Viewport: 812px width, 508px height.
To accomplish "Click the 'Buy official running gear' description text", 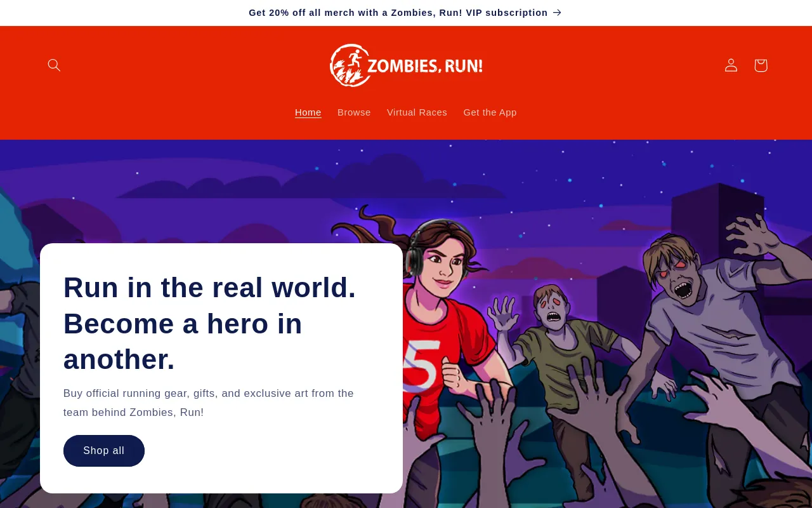I will (209, 403).
